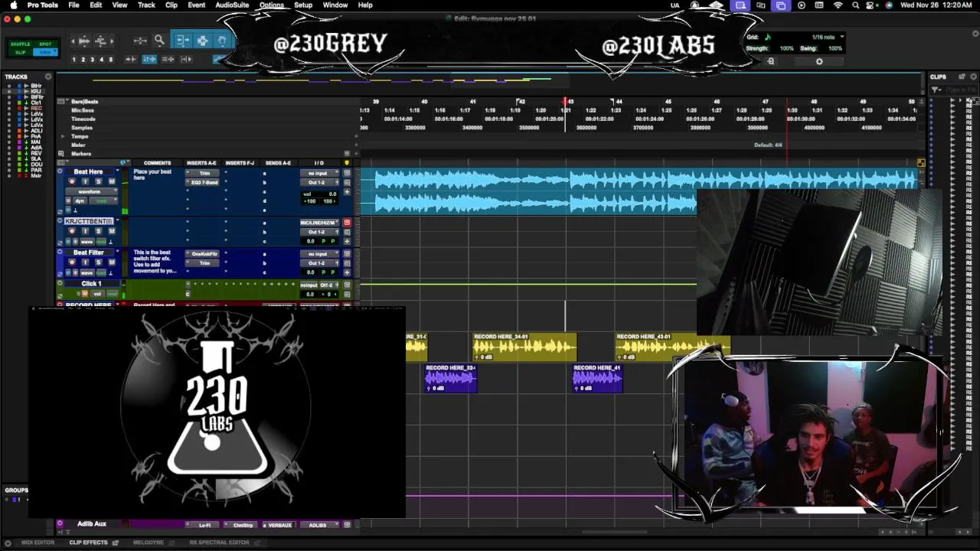The height and width of the screenshot is (551, 980).
Task: Toggle mute on Click 1 track
Action: tap(85, 294)
